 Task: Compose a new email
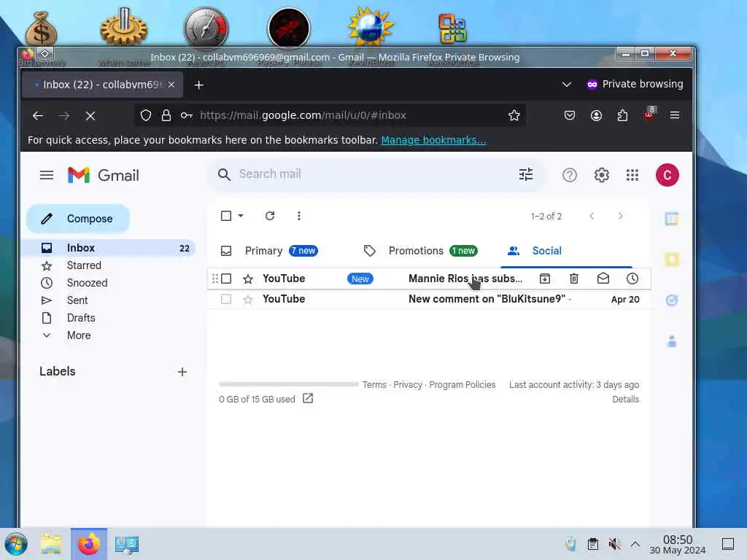[78, 219]
